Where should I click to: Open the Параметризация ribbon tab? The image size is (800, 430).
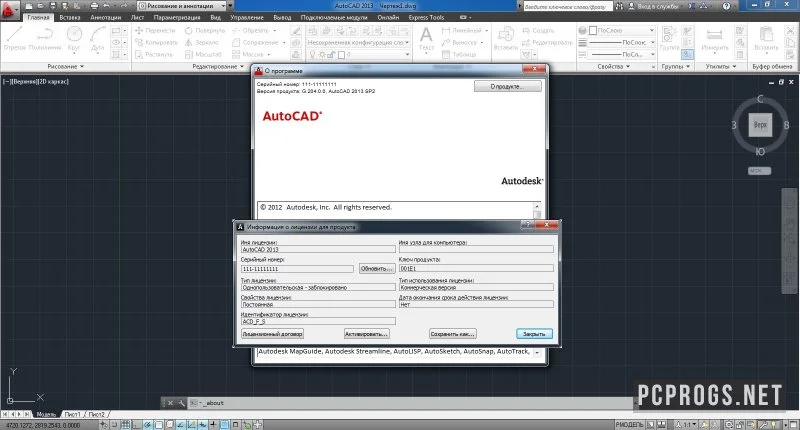click(177, 17)
